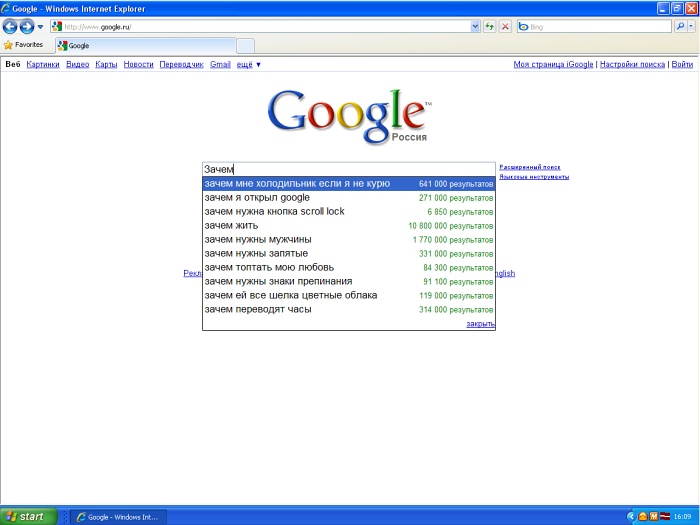The image size is (700, 525).
Task: Open a new blank tab
Action: pos(245,46)
